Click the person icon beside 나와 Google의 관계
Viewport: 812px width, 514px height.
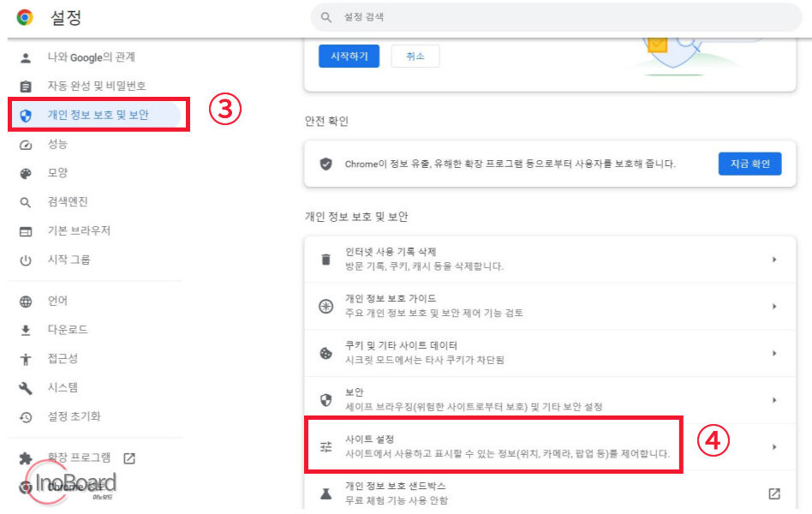26,57
